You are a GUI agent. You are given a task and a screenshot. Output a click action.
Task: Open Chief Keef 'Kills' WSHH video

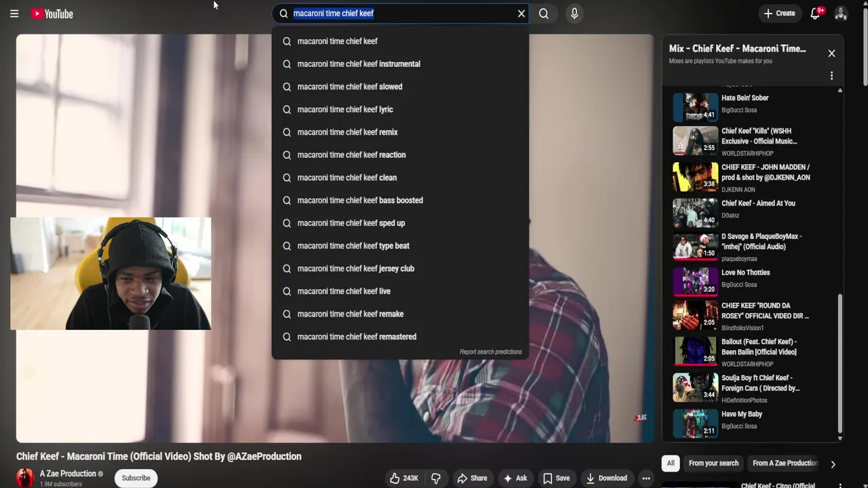pyautogui.click(x=751, y=142)
